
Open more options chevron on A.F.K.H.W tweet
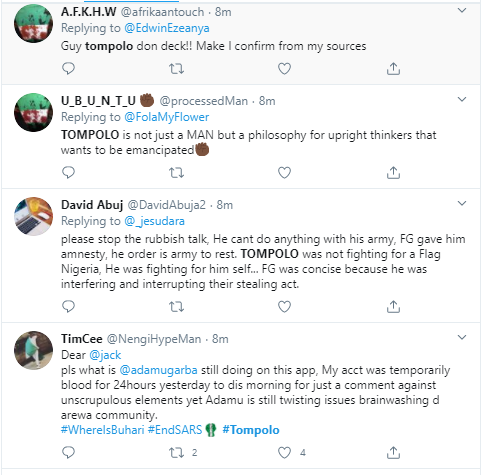462,11
